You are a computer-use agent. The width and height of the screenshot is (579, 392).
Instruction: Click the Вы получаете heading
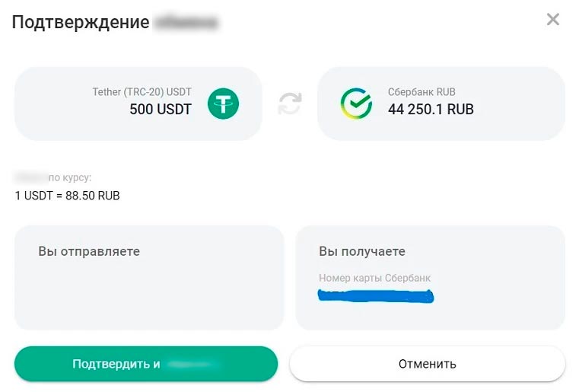(x=362, y=251)
